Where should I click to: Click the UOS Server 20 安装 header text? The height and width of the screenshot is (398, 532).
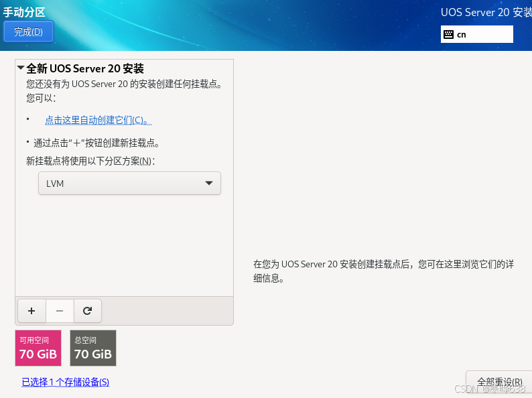[486, 12]
